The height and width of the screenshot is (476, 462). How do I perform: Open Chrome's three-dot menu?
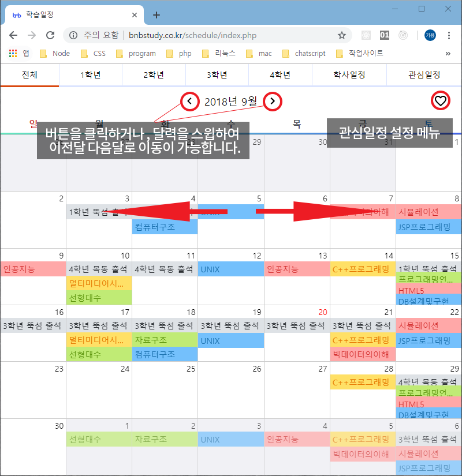[449, 35]
